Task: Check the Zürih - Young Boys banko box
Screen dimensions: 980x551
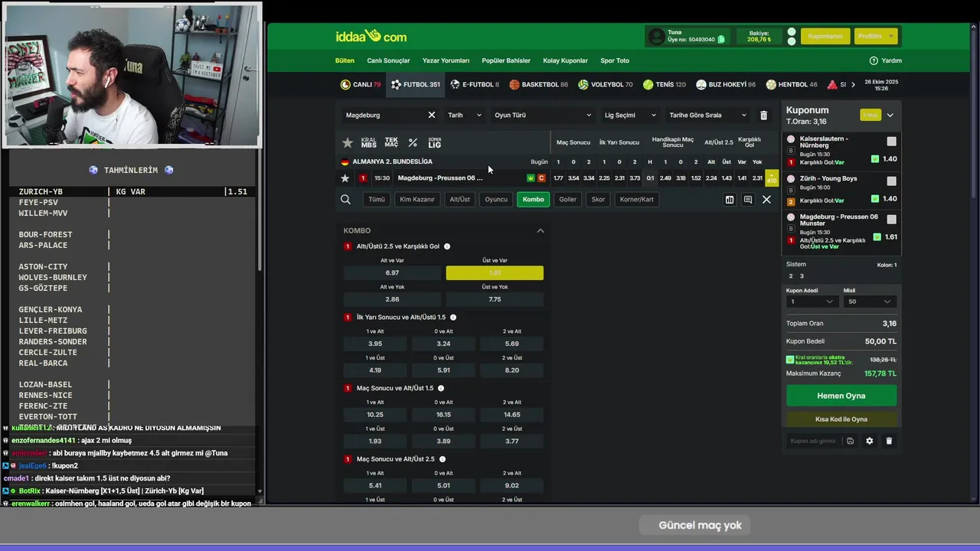Action: (891, 181)
